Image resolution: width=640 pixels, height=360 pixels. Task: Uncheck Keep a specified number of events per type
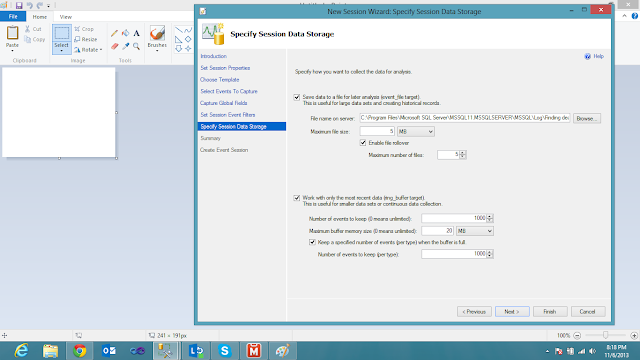point(312,242)
